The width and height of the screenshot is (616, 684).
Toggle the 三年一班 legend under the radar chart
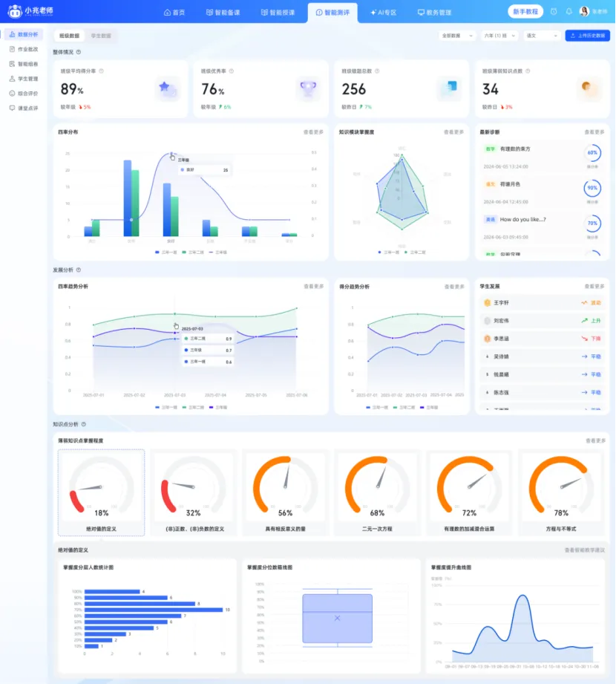pos(388,253)
